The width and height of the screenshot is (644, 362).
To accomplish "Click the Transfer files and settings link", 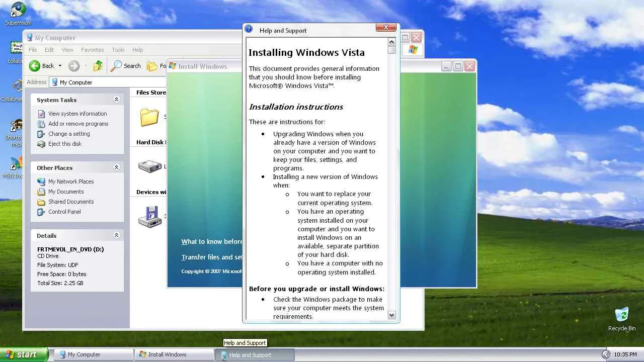I will coord(212,257).
